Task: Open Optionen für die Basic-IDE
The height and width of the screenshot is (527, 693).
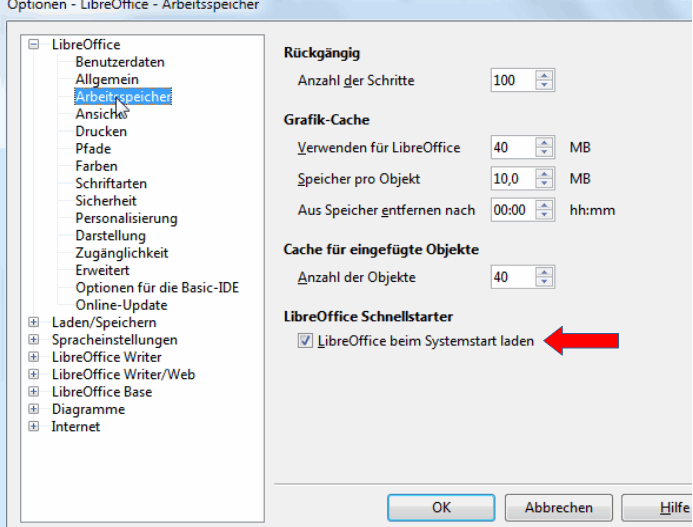Action: pos(157,288)
